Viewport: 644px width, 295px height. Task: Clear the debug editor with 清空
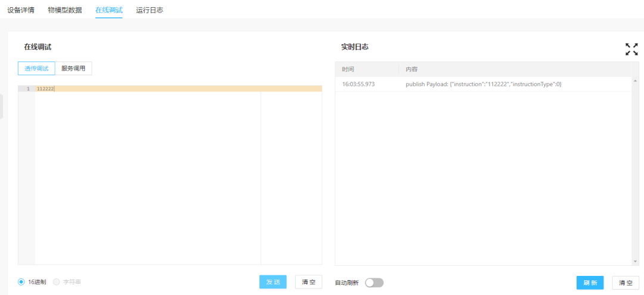308,282
